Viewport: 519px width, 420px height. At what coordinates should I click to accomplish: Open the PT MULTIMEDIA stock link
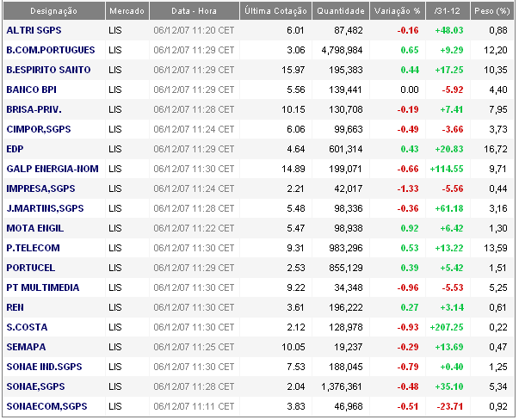coord(43,287)
